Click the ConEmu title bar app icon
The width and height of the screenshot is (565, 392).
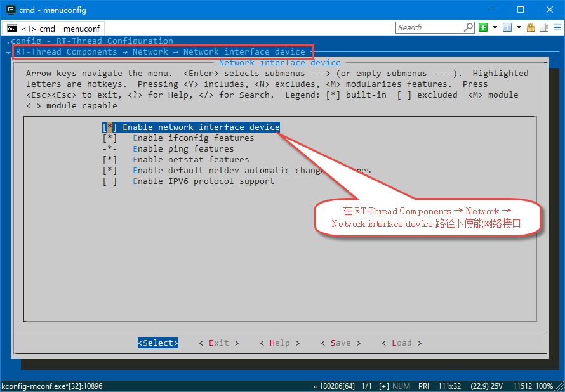tap(11, 10)
